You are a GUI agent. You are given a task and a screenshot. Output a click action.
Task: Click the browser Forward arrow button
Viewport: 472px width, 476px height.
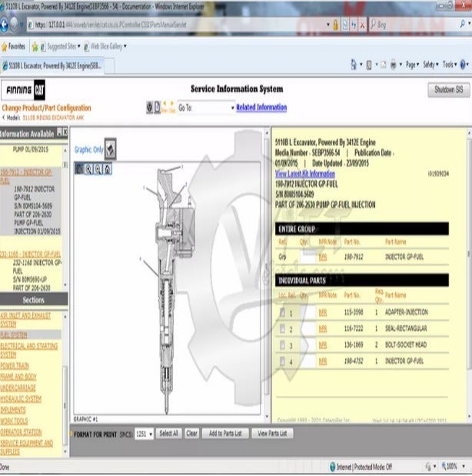click(14, 25)
